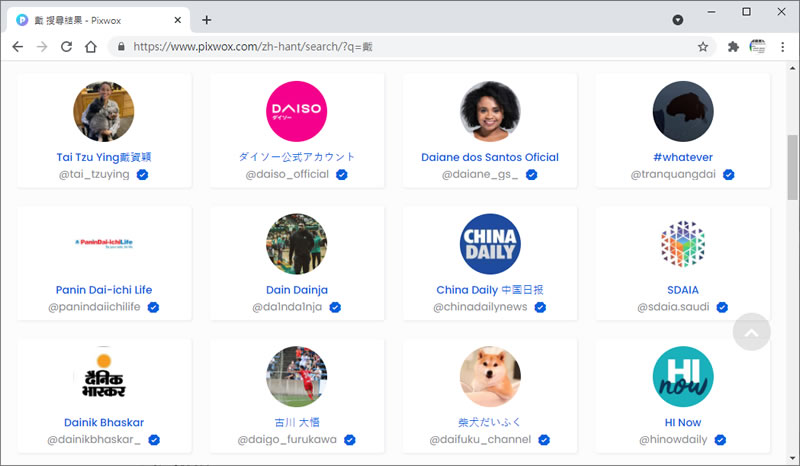
Task: Open the pink DAISO logo avatar
Action: tap(296, 111)
